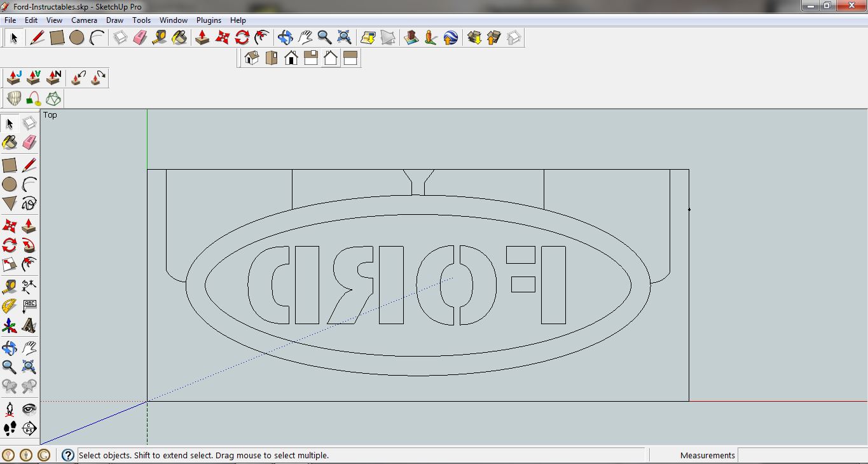Viewport: 868px width, 464px height.
Task: Enable the Walk tool footprints icon
Action: tap(9, 428)
